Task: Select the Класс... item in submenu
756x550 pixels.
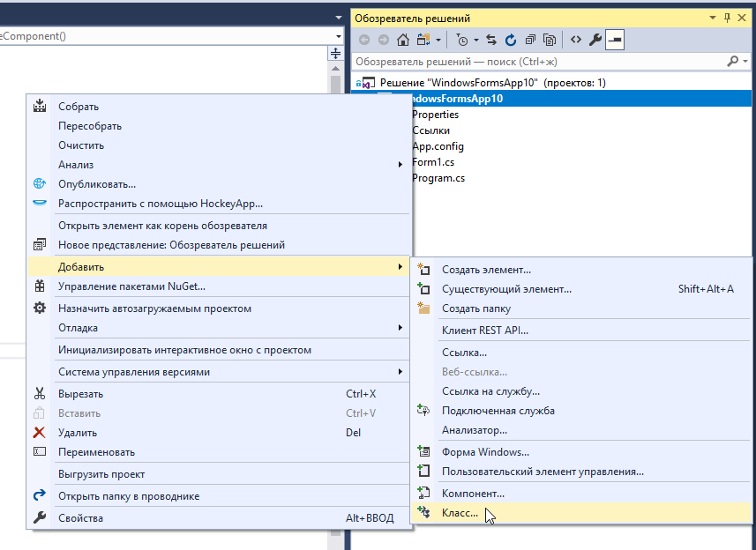Action: point(460,513)
